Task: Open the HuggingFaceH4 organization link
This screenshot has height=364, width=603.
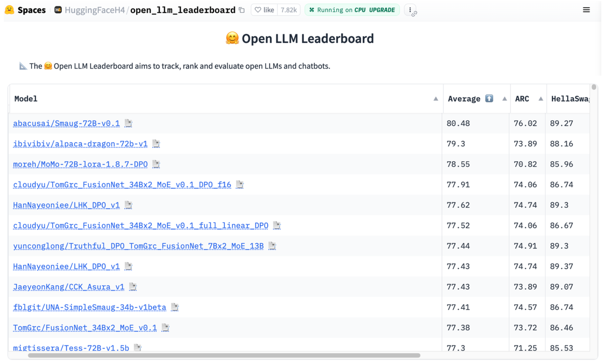Action: [x=95, y=10]
